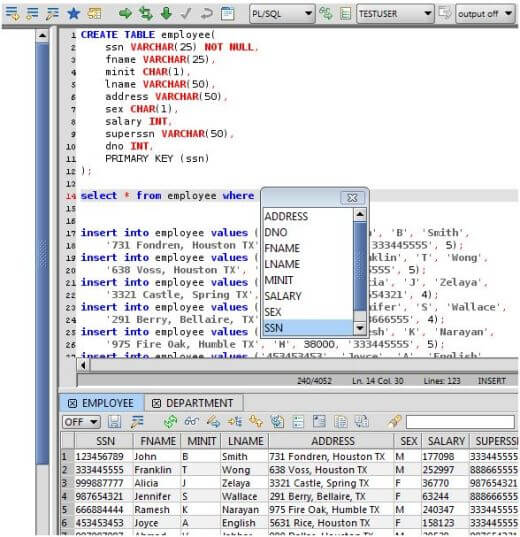Click the copy pages icon in the result toolbar

point(341,422)
